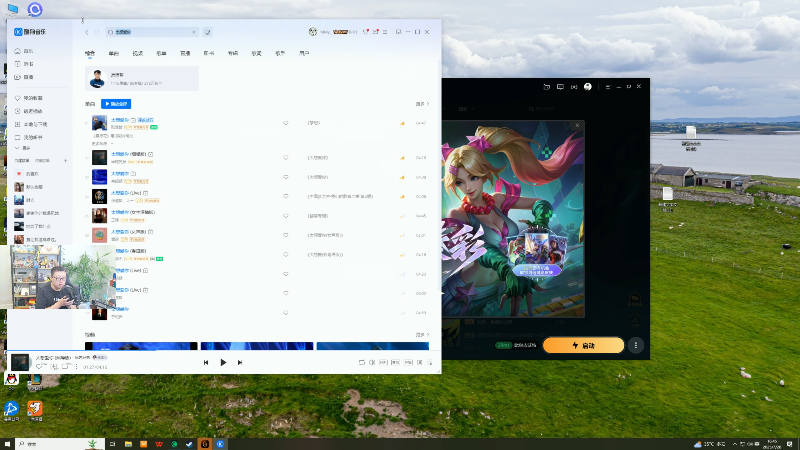Switch to the 歌单 tab
Image resolution: width=800 pixels, height=450 pixels.
pyautogui.click(x=161, y=54)
